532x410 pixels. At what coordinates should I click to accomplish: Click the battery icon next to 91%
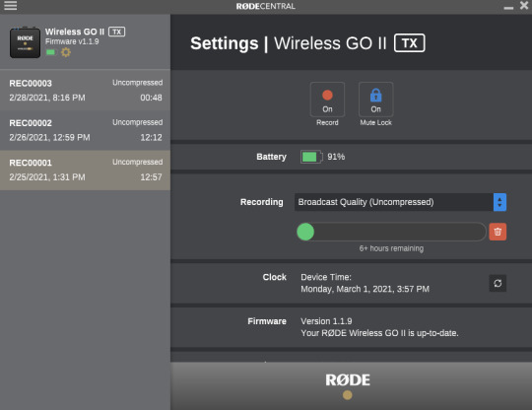[x=311, y=157]
